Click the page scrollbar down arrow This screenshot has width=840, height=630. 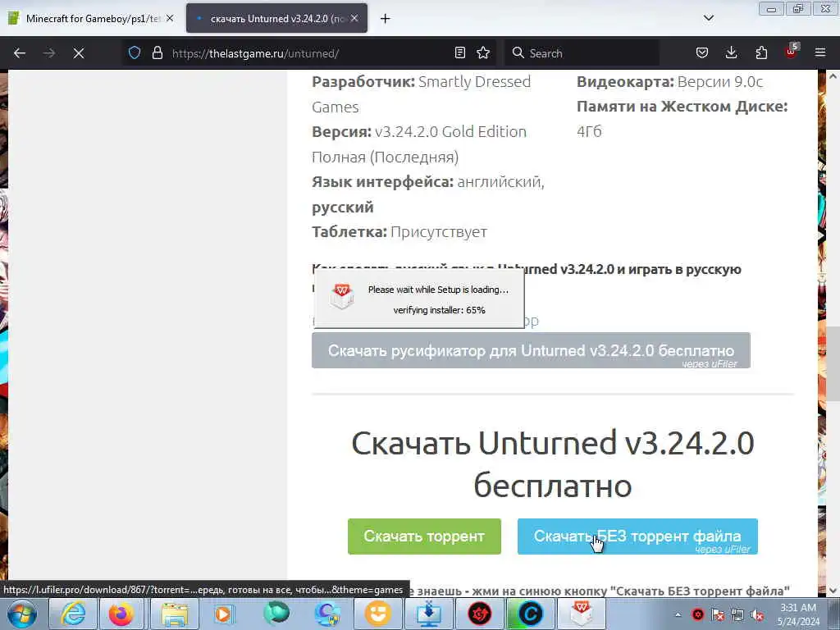click(x=833, y=591)
